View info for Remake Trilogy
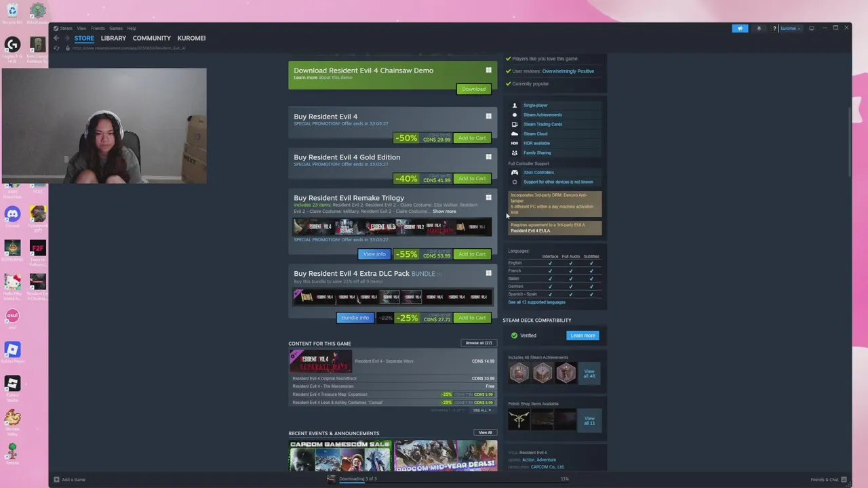Viewport: 868px width, 488px height. pyautogui.click(x=374, y=254)
